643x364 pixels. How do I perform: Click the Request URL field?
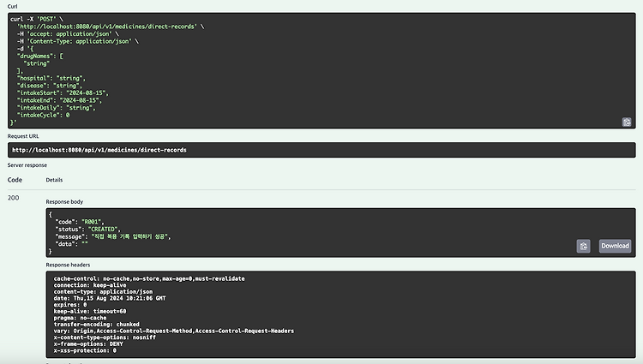coord(321,150)
